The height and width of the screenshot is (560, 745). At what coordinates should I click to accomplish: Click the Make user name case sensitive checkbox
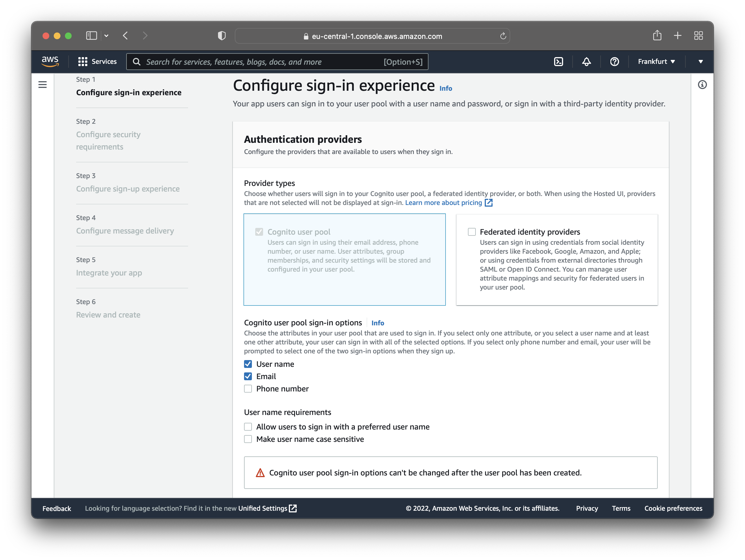click(248, 439)
